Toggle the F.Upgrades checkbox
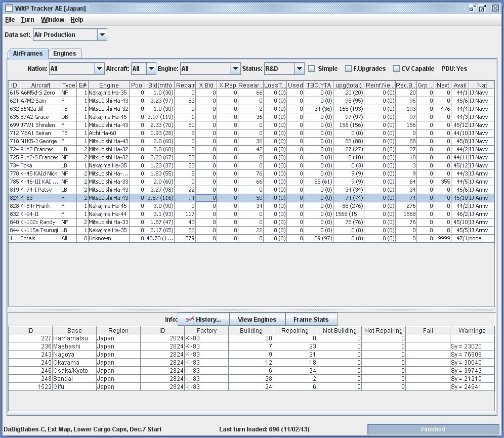This screenshot has height=438, width=504. pyautogui.click(x=348, y=69)
